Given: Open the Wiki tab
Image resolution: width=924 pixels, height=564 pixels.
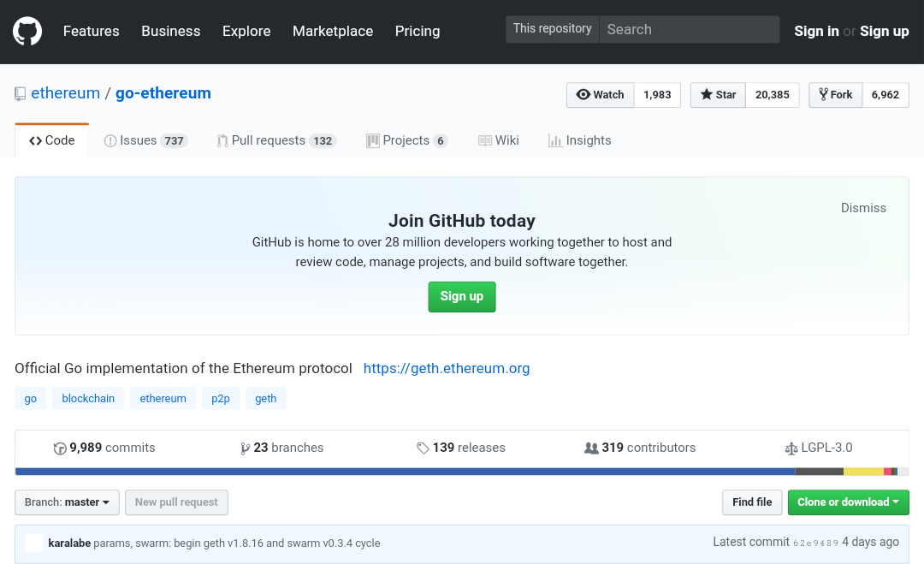Looking at the screenshot, I should point(499,141).
